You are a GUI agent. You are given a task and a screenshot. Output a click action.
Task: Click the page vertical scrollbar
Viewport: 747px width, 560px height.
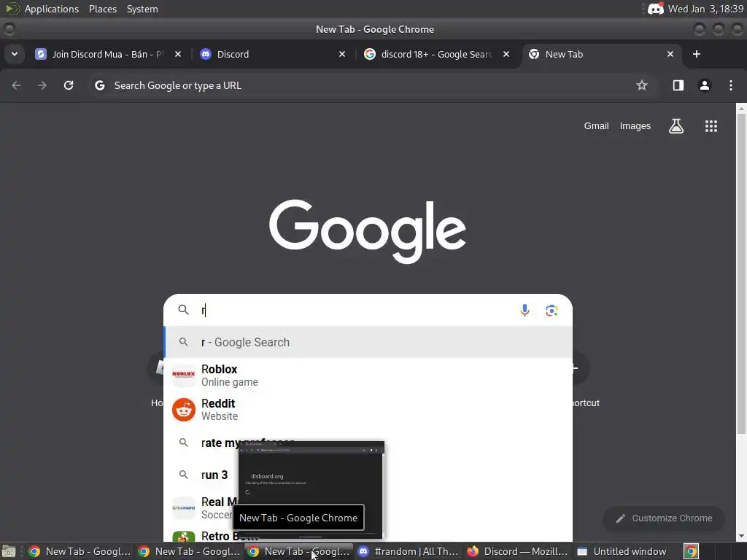point(741,274)
